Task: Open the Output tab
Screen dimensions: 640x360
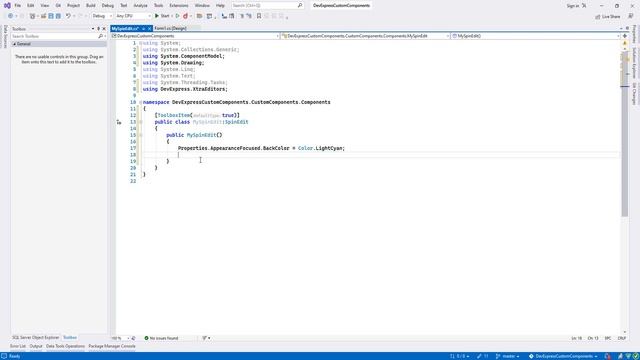Action: [x=36, y=346]
